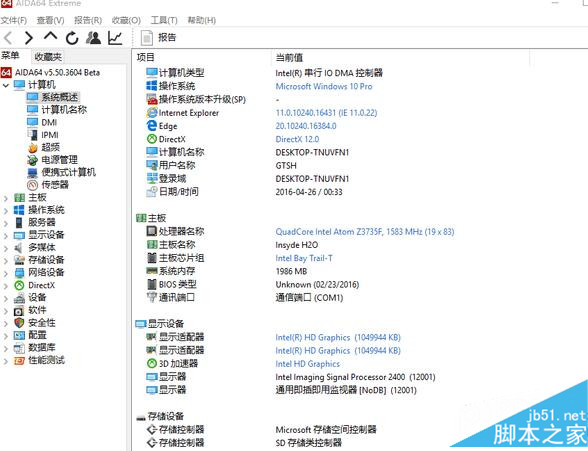Select AIDA64 v5.50.3604 Beta root node
The image size is (588, 451).
tap(57, 72)
